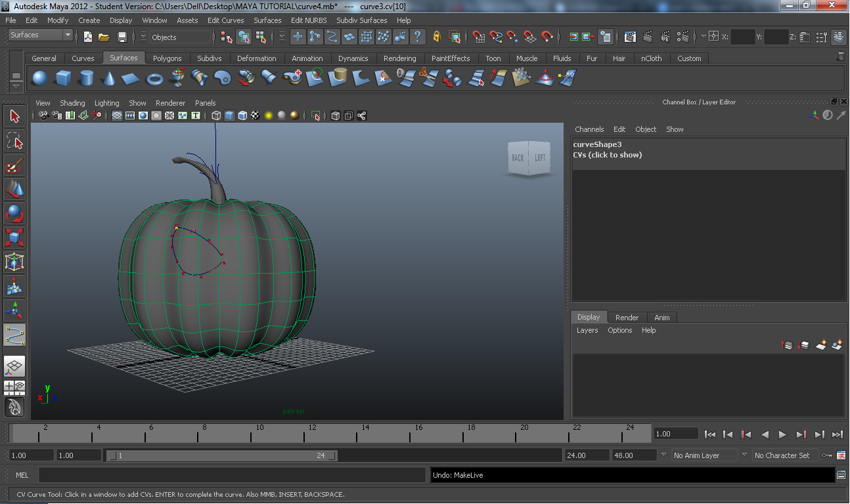The image size is (850, 504).
Task: Select the Soft Modification tool
Action: (14, 286)
